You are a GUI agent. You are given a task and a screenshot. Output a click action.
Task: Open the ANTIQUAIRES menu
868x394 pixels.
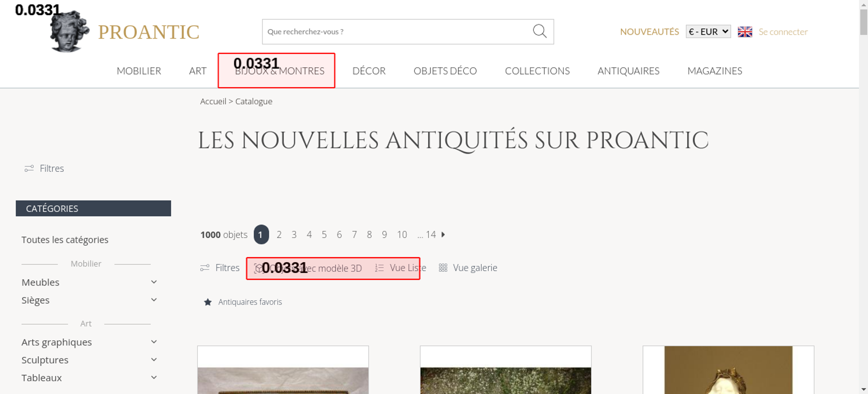628,71
